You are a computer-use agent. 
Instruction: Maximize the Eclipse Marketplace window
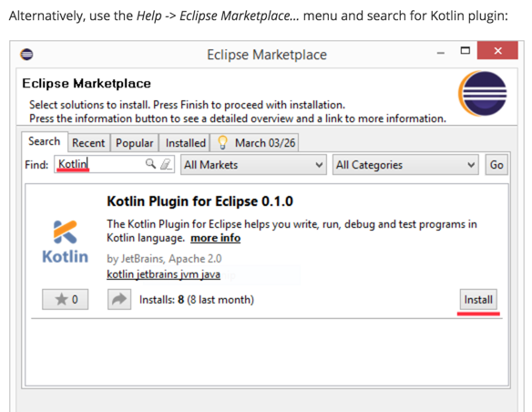465,51
